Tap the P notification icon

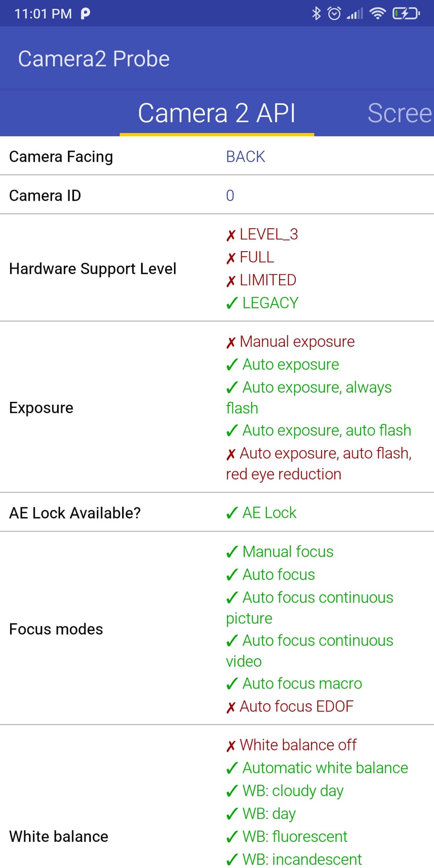[x=85, y=13]
